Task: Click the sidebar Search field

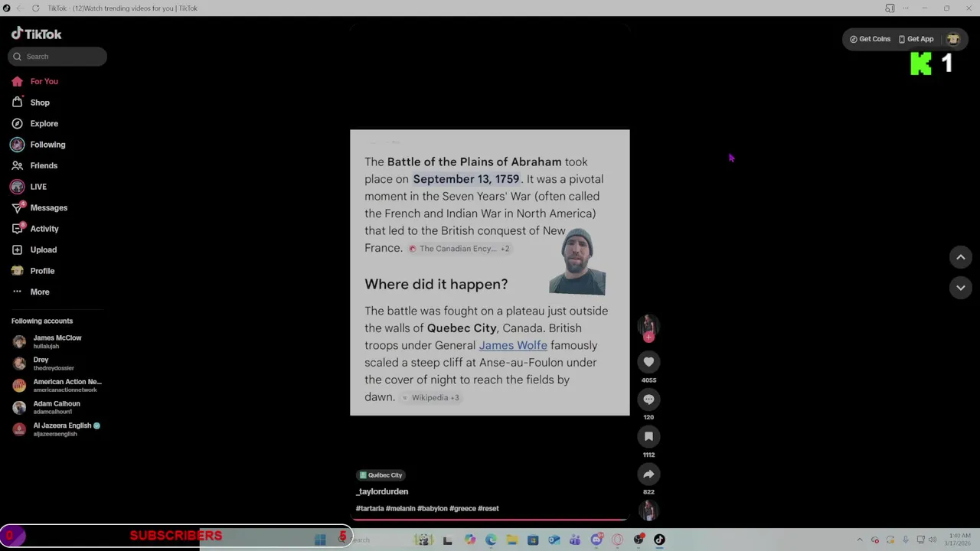Action: 57,57
